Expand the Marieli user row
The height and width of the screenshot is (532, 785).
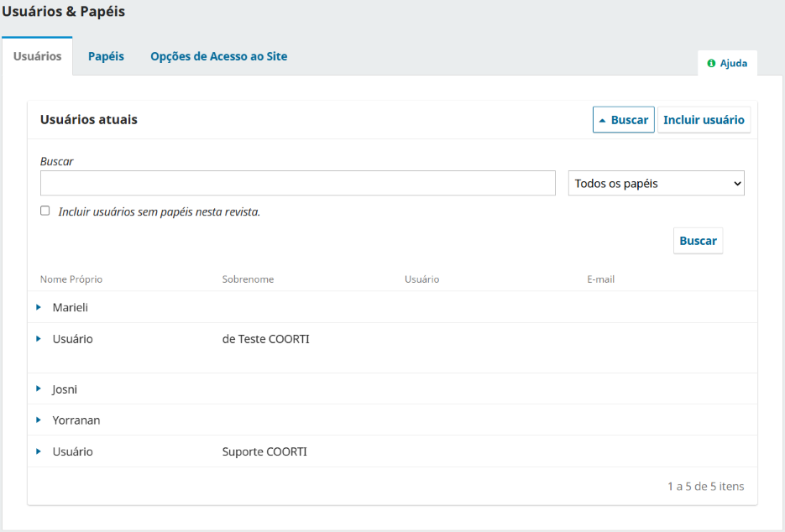[39, 308]
